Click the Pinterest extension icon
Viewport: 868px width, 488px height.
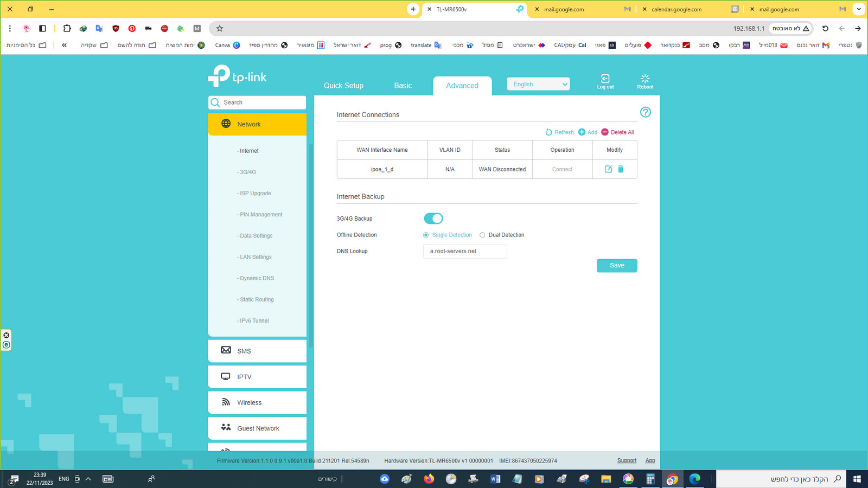pyautogui.click(x=132, y=28)
